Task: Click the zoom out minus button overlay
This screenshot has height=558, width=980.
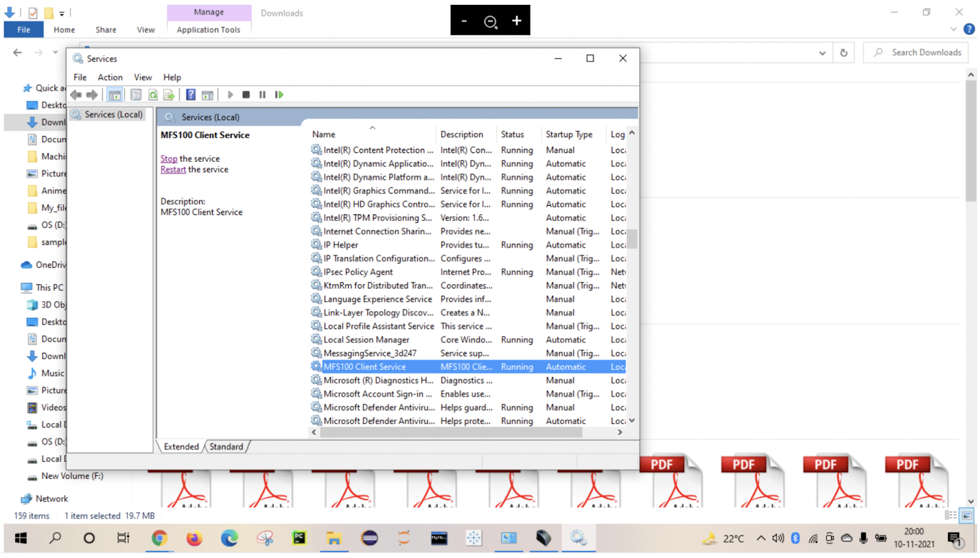Action: coord(464,21)
